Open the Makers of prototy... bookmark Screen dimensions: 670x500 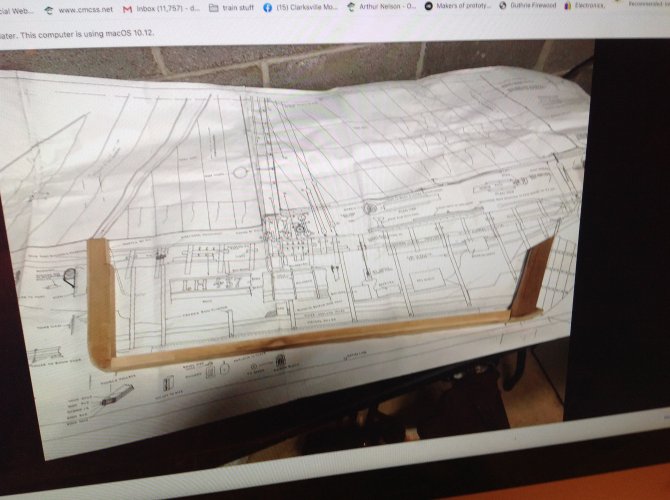[458, 6]
